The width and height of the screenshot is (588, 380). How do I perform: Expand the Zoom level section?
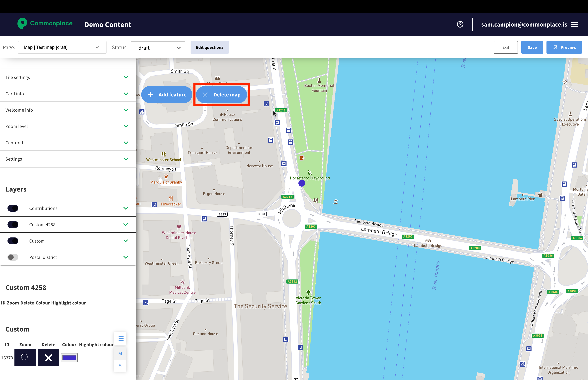click(68, 126)
